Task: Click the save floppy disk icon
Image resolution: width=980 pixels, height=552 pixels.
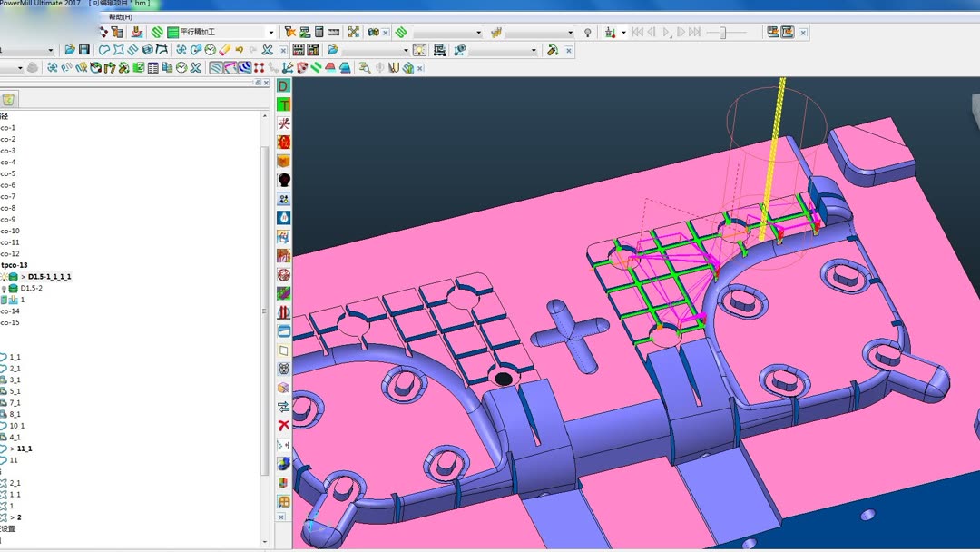Action: tap(84, 50)
